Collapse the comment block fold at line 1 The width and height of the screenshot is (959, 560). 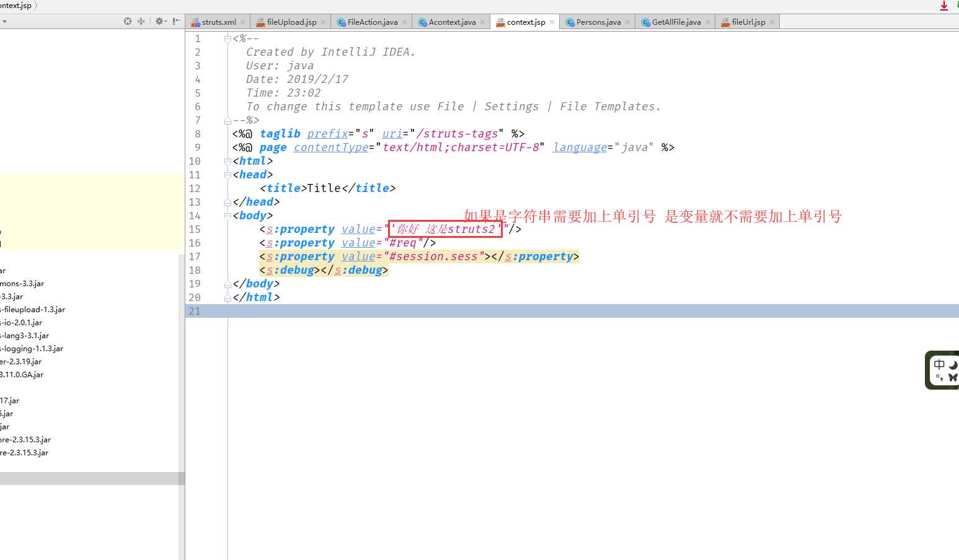pyautogui.click(x=228, y=38)
